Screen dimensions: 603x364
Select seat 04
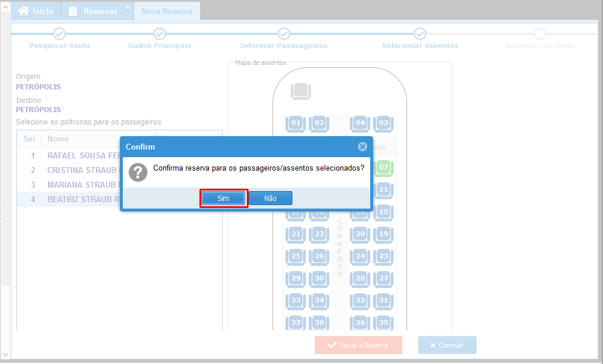(360, 123)
